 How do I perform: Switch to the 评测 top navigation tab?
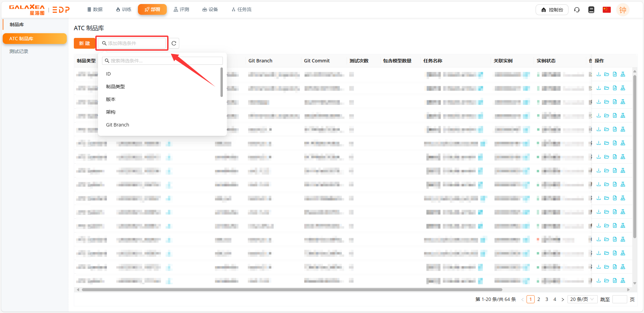pyautogui.click(x=181, y=9)
